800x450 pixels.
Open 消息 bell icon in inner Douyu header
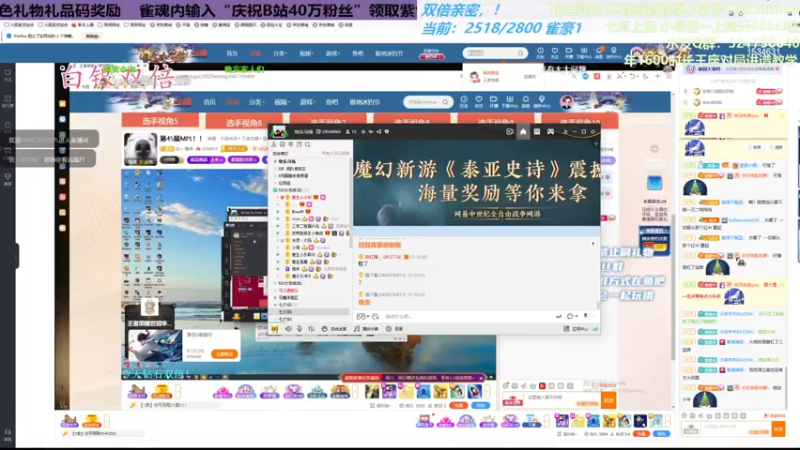click(x=526, y=102)
